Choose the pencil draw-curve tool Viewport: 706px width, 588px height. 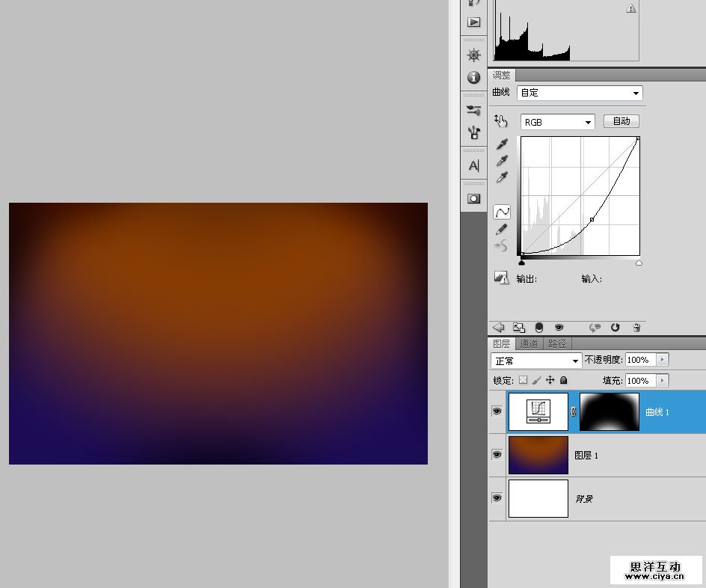(x=502, y=229)
